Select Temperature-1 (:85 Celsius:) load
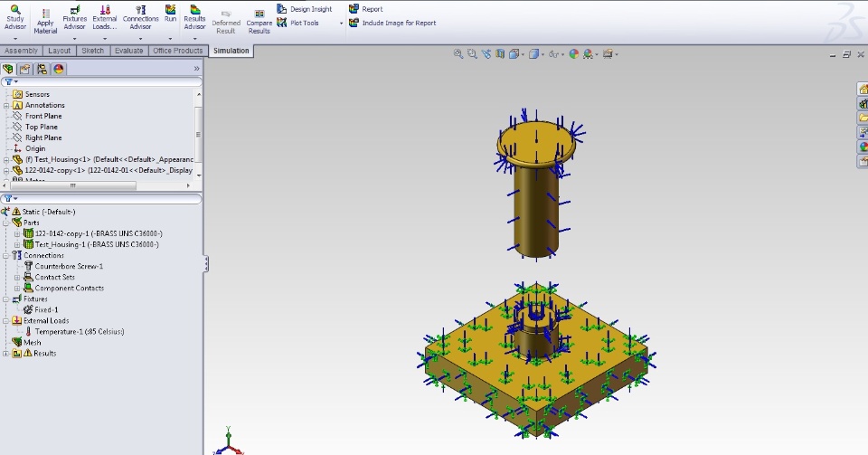 (x=80, y=332)
